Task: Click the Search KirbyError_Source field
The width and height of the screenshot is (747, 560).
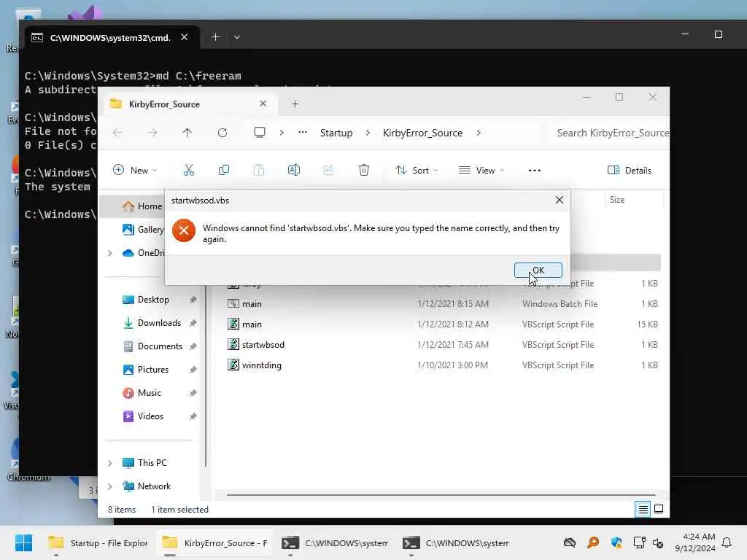Action: pyautogui.click(x=611, y=133)
